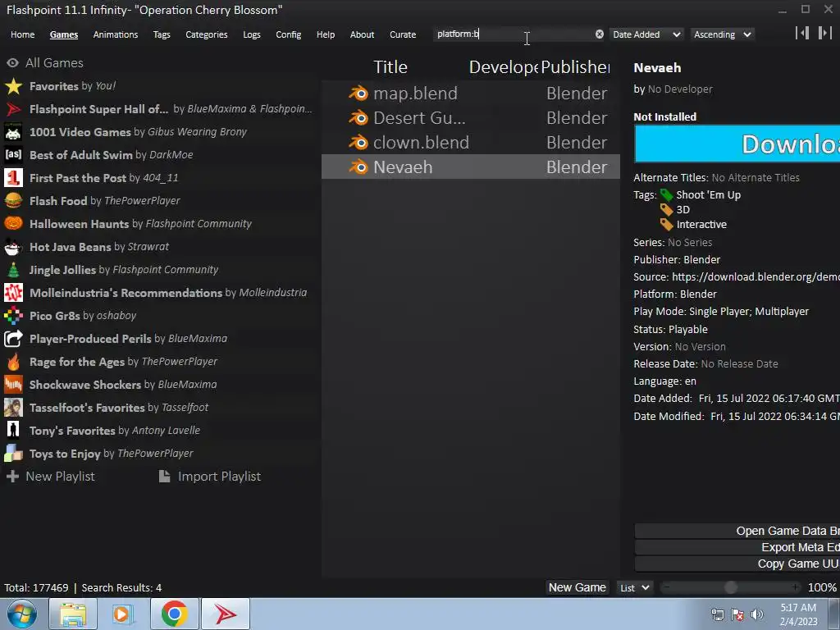Click the First Past the Post icon
840x630 pixels.
coord(13,178)
